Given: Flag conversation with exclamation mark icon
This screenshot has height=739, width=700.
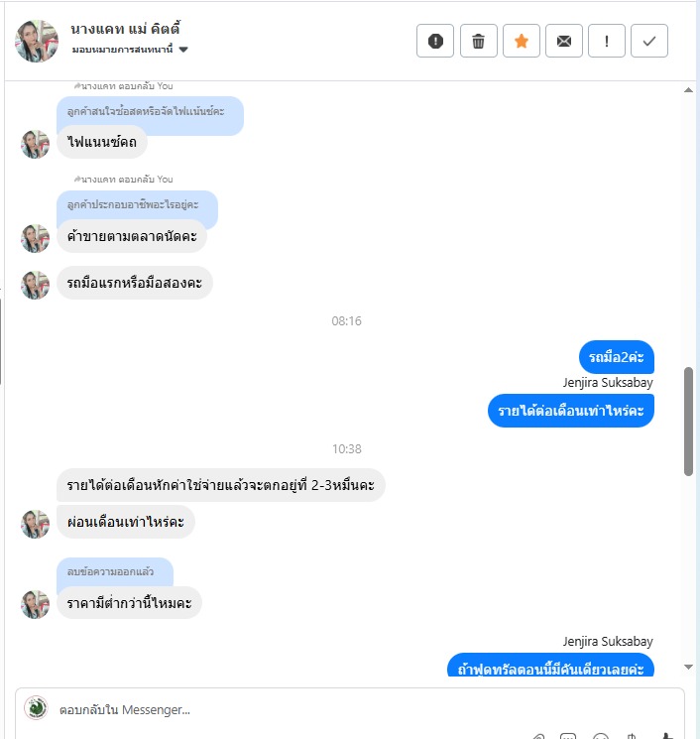Looking at the screenshot, I should (606, 41).
